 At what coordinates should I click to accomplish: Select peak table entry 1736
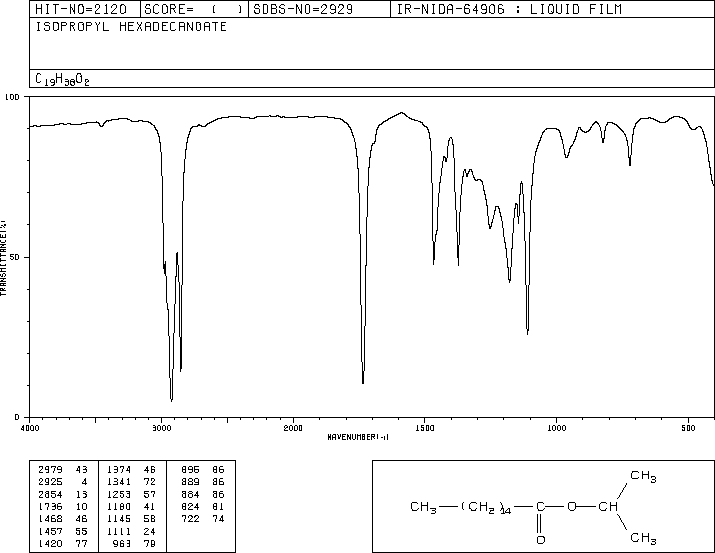50,506
